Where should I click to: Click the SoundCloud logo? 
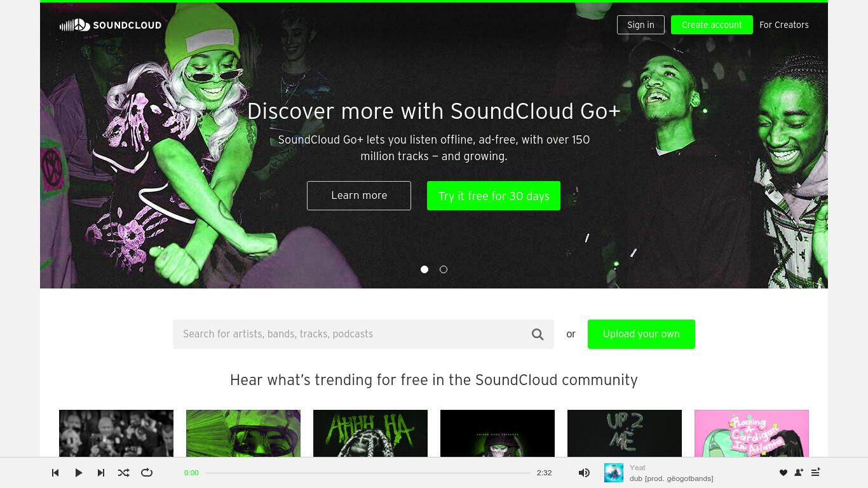pos(111,25)
